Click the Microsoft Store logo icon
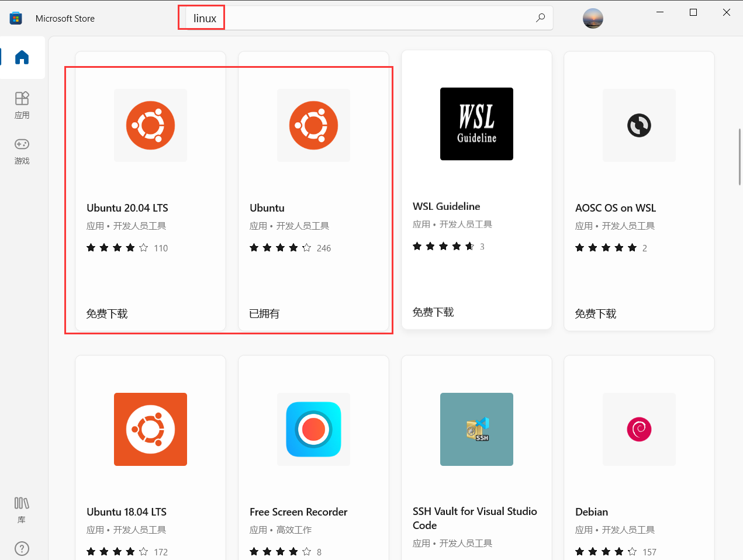Viewport: 743px width, 560px height. tap(16, 18)
